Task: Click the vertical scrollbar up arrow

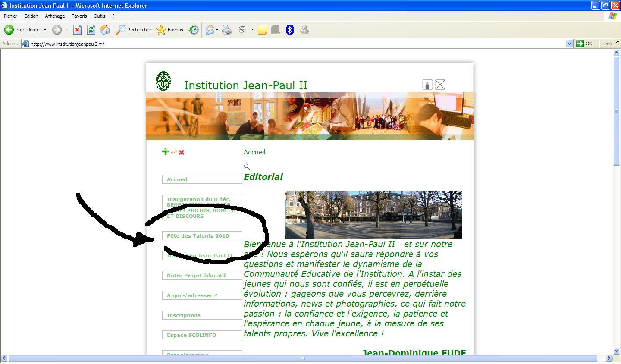Action: [617, 53]
